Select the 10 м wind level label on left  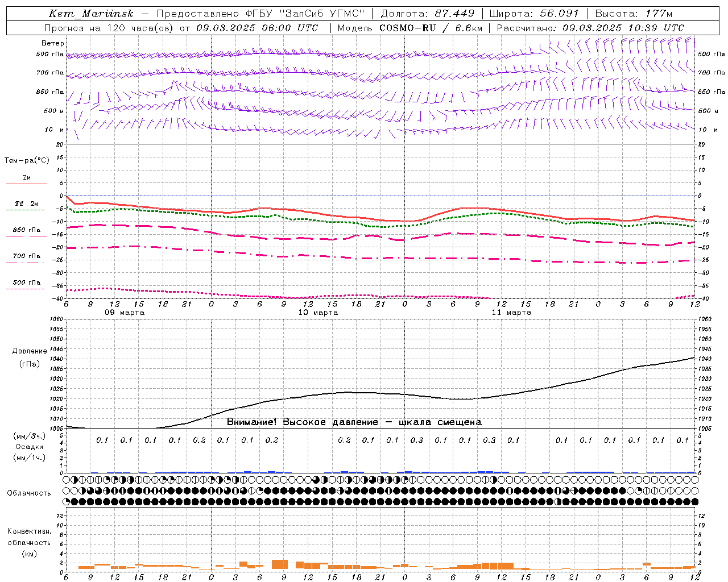point(55,130)
